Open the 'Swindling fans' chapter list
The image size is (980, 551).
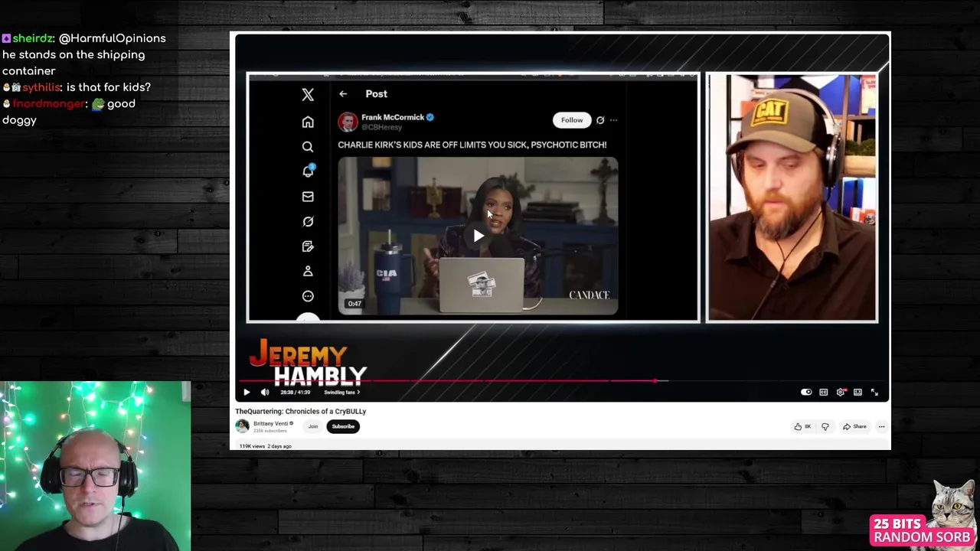coord(341,393)
